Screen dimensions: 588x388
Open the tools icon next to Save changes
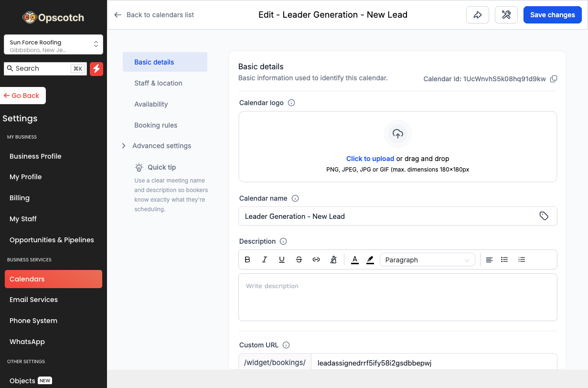506,15
